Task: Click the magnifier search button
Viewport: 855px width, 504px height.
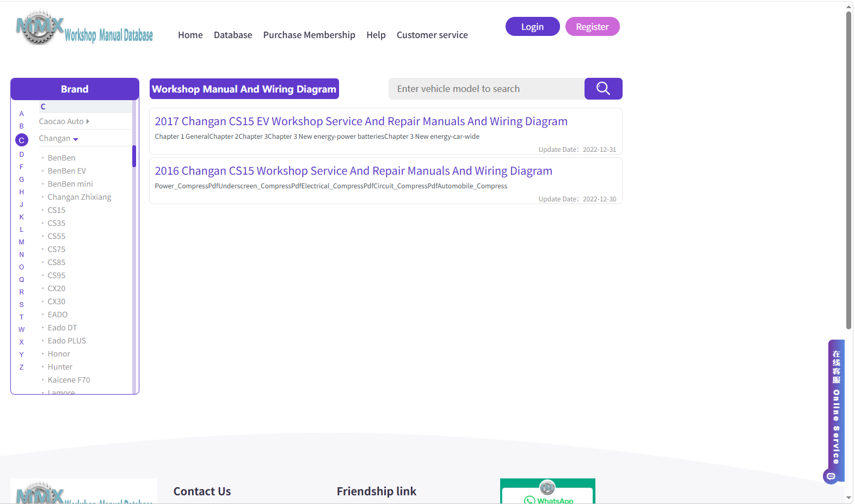Action: [x=603, y=89]
